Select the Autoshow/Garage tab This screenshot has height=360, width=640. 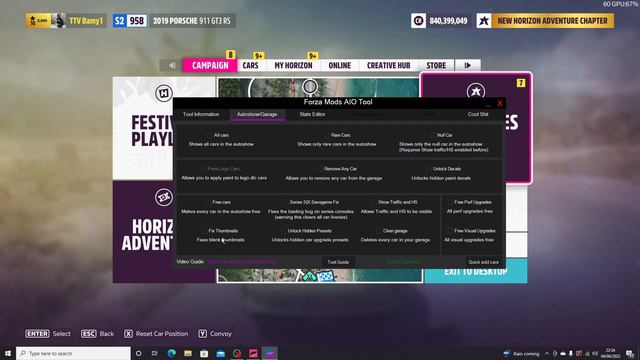tap(257, 114)
